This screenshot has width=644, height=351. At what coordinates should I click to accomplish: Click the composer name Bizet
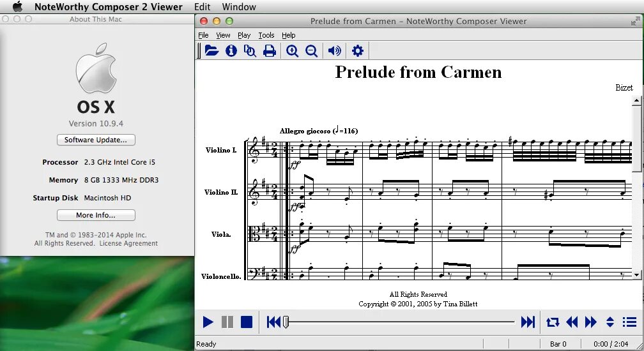pyautogui.click(x=624, y=87)
